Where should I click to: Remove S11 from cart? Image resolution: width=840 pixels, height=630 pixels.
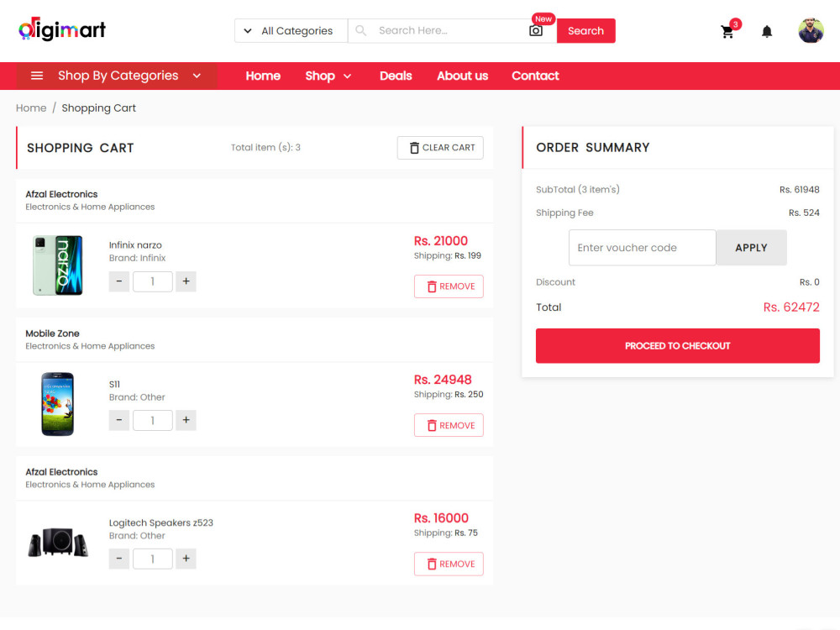coord(449,425)
